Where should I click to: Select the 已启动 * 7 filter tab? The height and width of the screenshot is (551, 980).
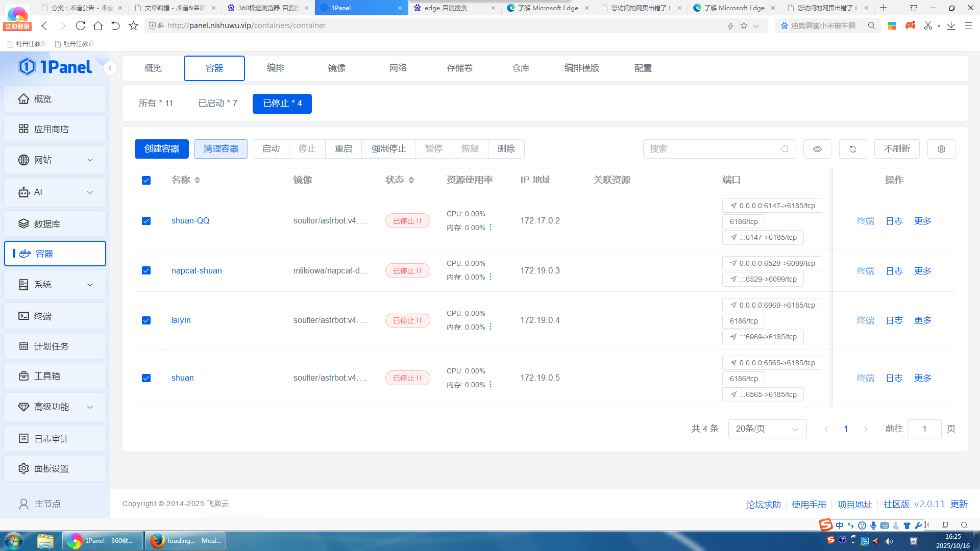point(217,103)
